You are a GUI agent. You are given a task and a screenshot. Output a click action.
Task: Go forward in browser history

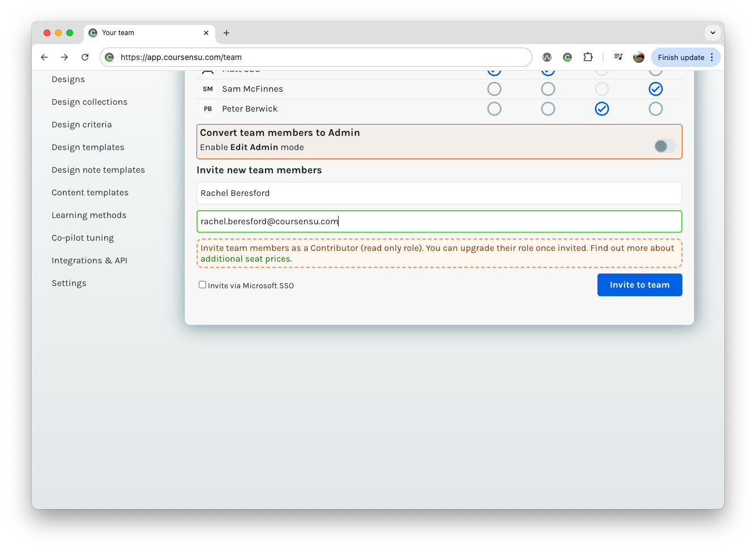(x=65, y=57)
